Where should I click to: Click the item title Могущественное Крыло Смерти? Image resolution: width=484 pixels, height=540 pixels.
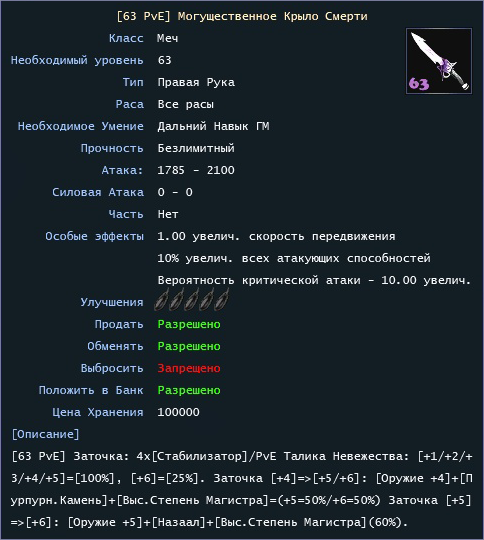point(272,16)
